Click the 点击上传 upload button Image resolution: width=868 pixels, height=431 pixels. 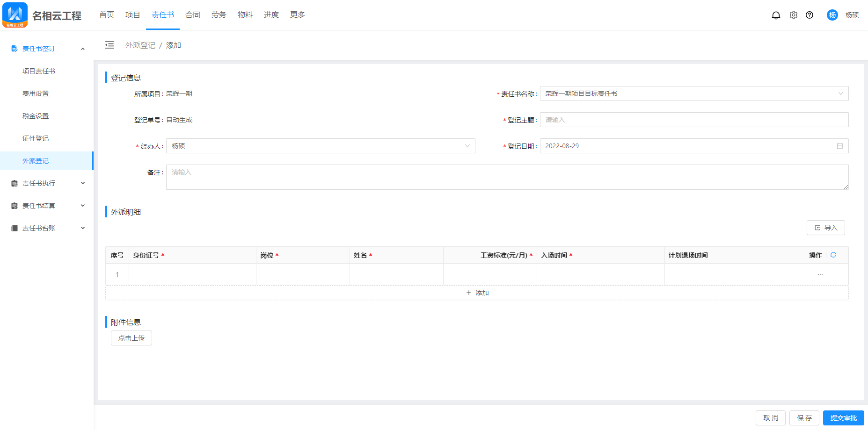click(131, 338)
